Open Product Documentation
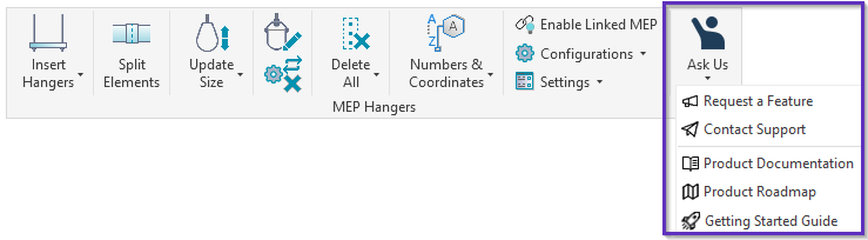The width and height of the screenshot is (868, 240). coord(778,163)
